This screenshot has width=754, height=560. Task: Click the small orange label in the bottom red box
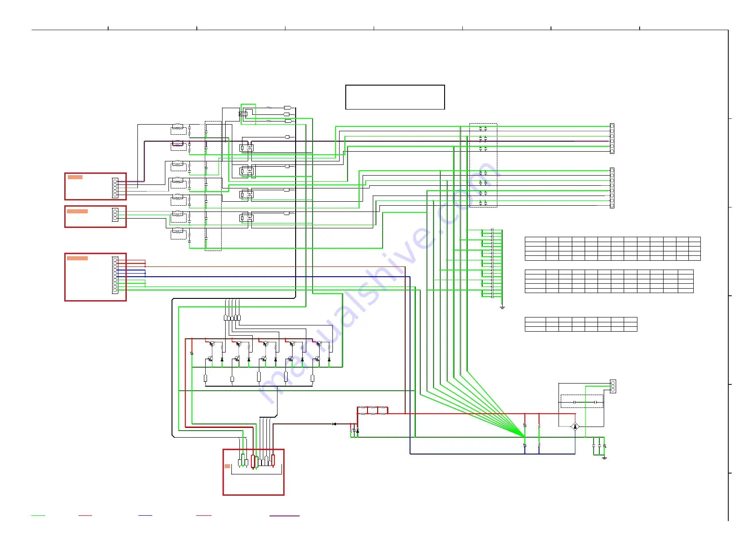(227, 466)
